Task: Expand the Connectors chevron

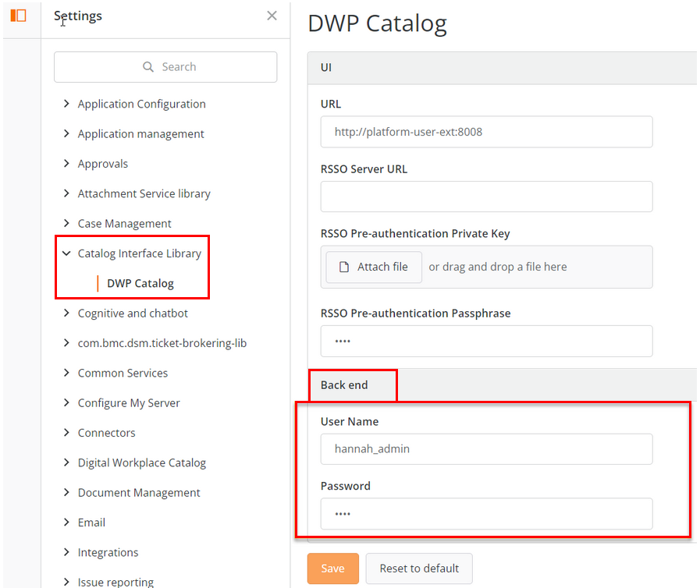Action: point(66,433)
